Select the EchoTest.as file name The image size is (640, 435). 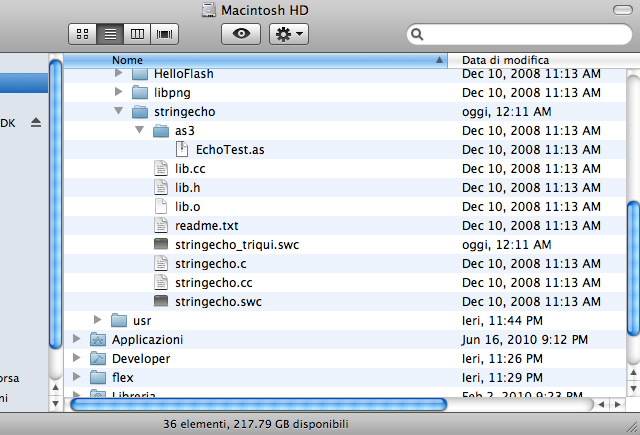click(x=230, y=150)
